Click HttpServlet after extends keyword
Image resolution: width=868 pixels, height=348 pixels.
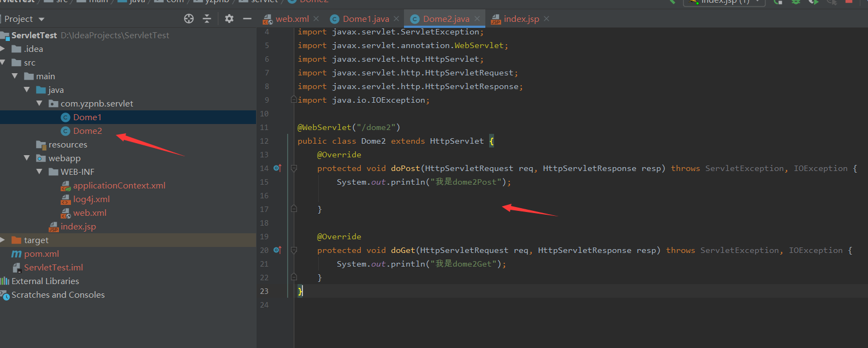click(457, 141)
